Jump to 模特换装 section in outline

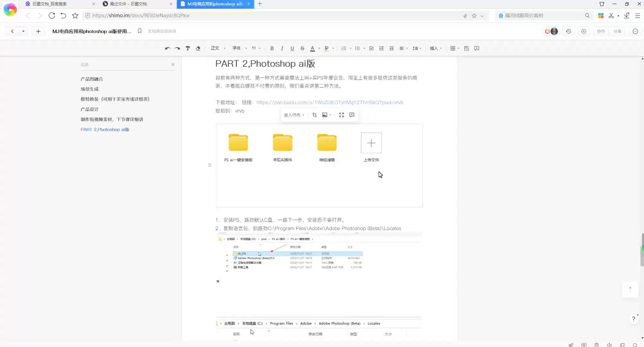115,99
